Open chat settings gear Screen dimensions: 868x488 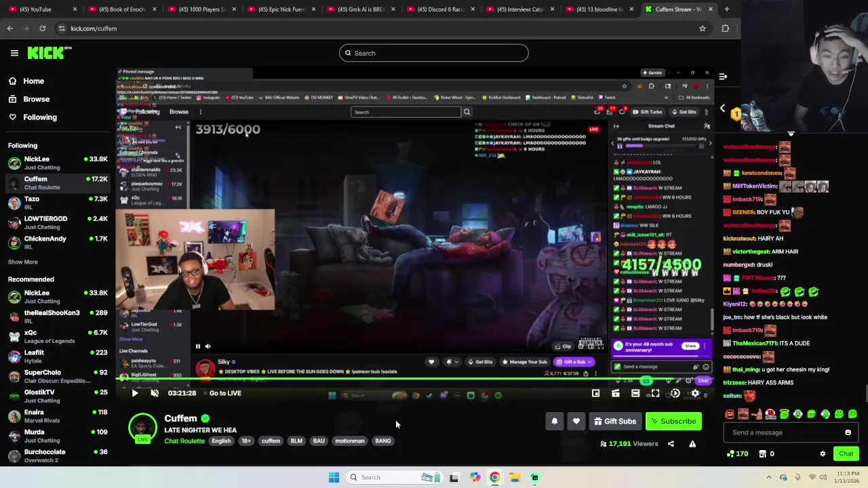(823, 454)
